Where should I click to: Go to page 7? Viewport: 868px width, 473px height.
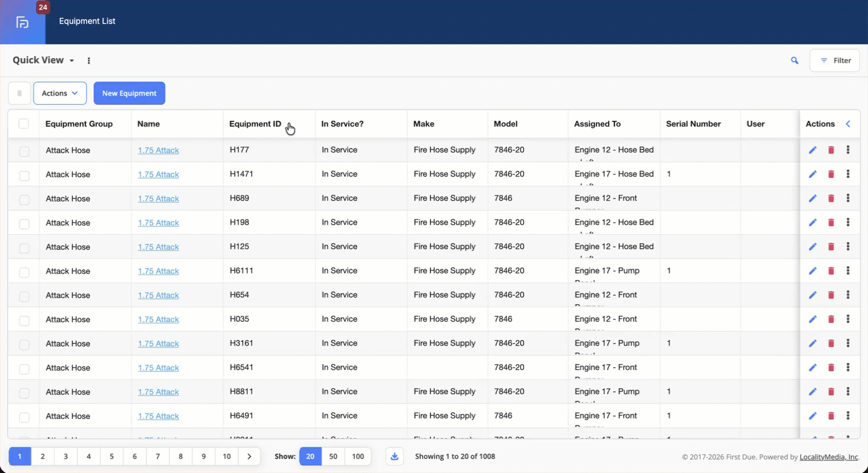158,456
